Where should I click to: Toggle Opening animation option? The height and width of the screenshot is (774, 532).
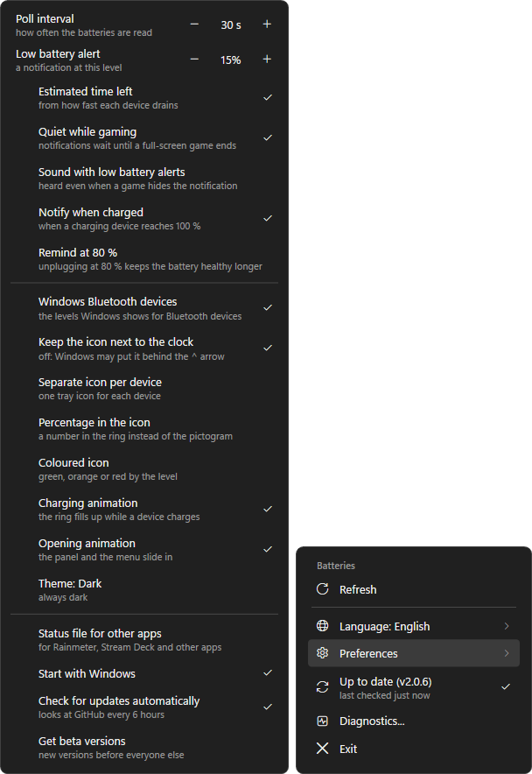(144, 550)
